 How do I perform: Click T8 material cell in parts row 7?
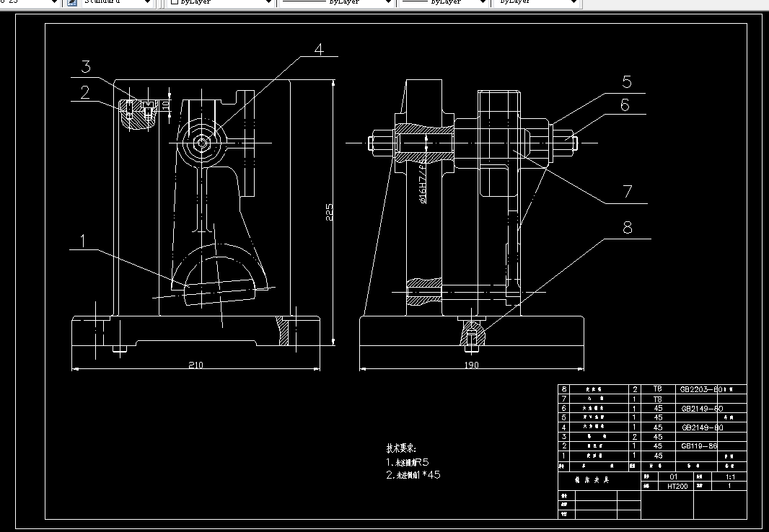[x=658, y=399]
